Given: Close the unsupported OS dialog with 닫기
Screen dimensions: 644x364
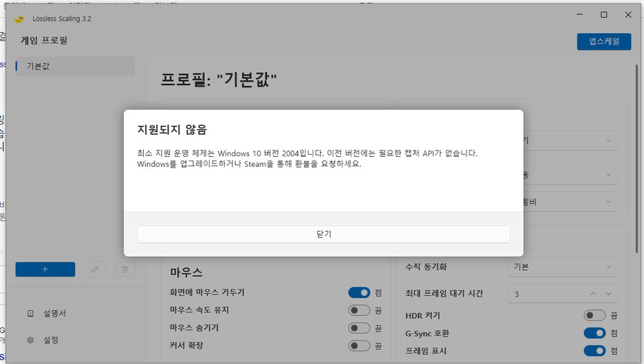Looking at the screenshot, I should 323,234.
